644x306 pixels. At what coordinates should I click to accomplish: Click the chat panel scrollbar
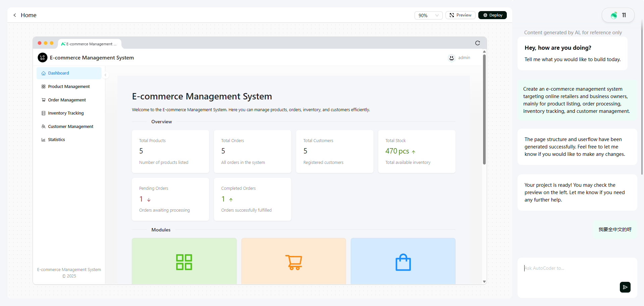click(642, 97)
